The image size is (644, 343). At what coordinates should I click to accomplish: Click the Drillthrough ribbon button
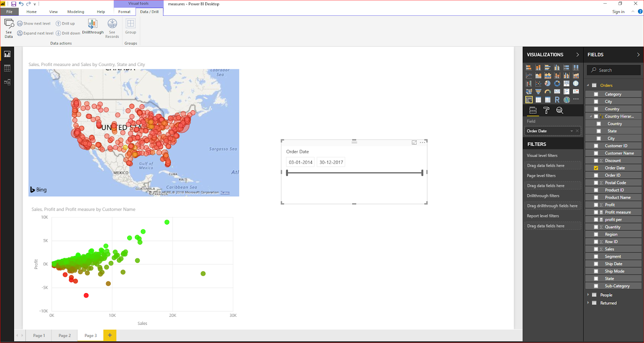93,27
